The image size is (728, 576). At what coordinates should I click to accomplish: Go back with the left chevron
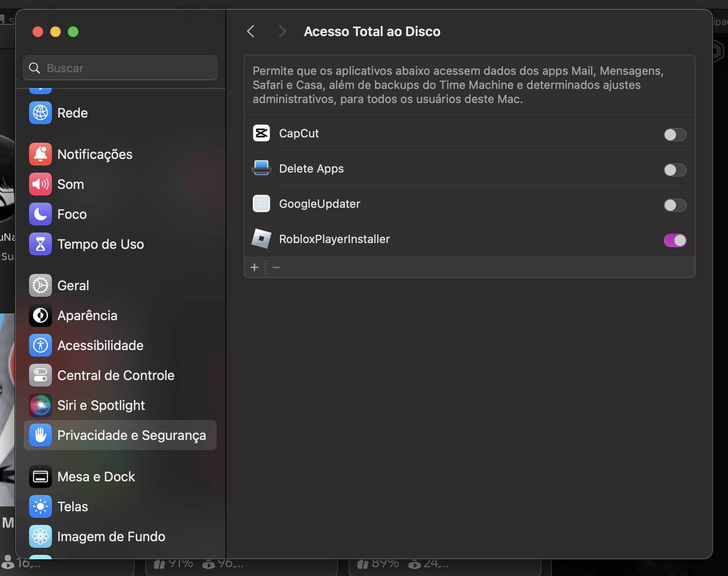point(251,31)
